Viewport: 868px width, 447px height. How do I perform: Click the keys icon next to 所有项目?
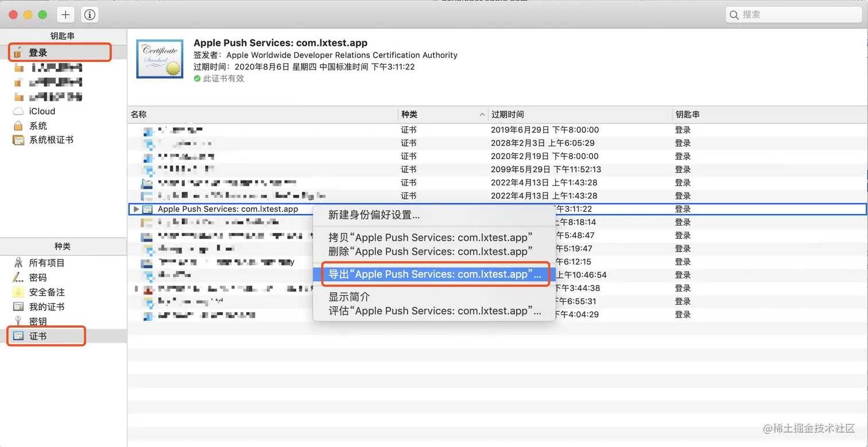[x=18, y=263]
